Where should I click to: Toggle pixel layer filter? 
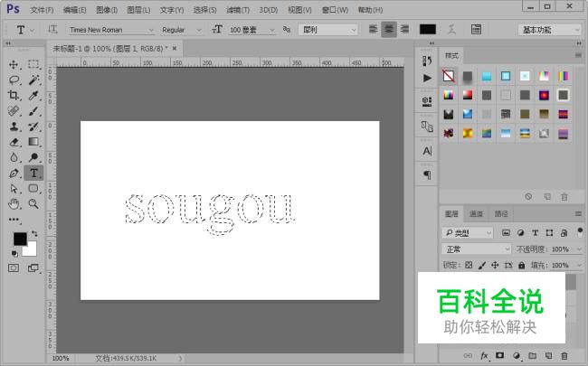(x=506, y=233)
